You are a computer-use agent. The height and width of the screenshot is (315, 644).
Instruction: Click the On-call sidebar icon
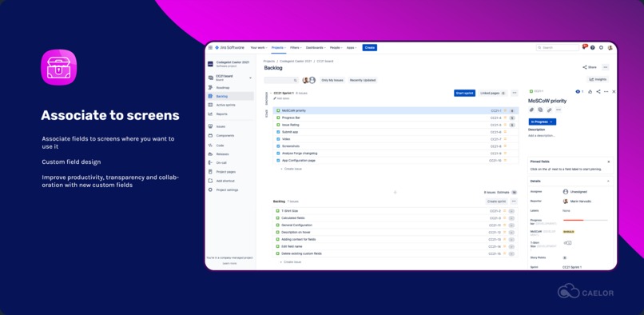pyautogui.click(x=210, y=162)
